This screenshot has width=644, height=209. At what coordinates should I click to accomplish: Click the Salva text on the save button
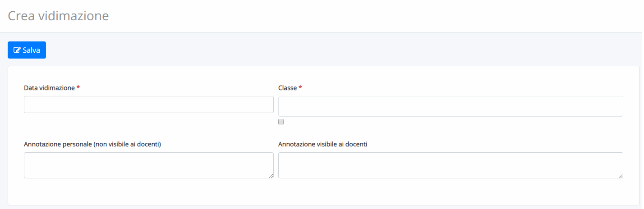[x=31, y=50]
